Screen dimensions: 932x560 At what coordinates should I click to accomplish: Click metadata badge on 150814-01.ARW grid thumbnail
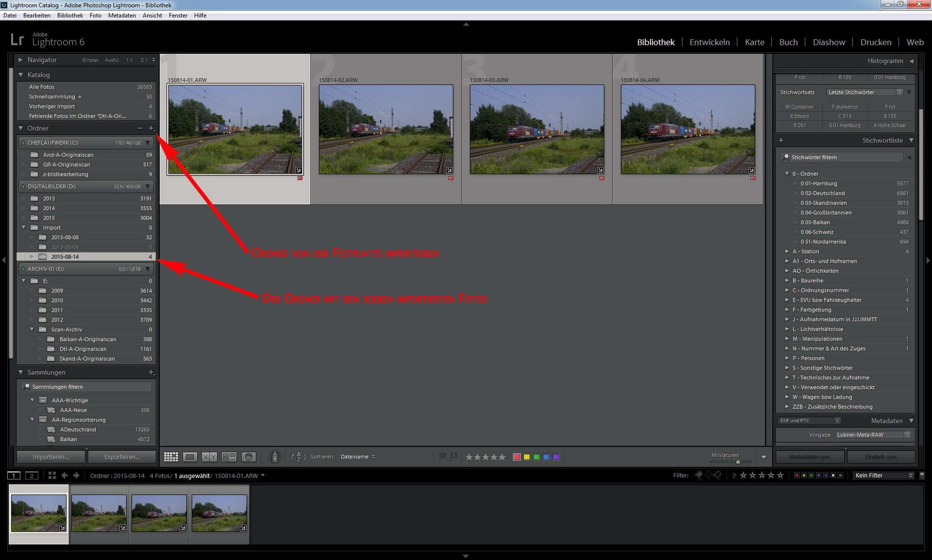(x=299, y=170)
